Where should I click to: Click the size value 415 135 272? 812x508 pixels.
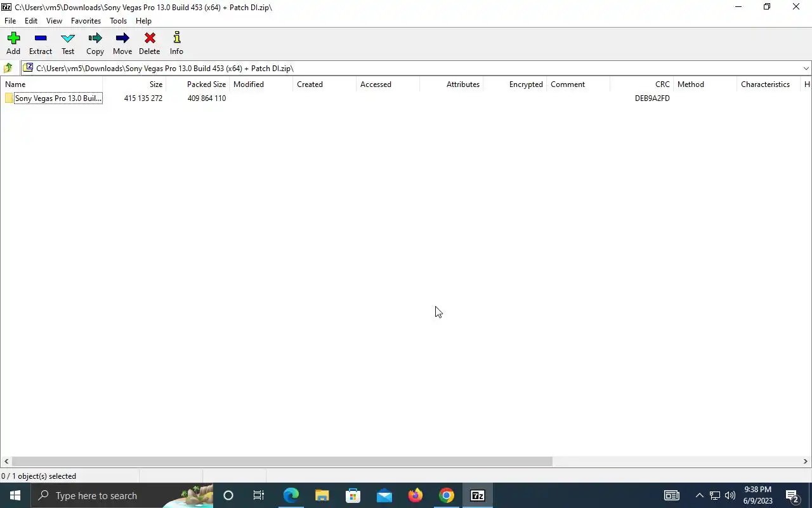point(143,98)
